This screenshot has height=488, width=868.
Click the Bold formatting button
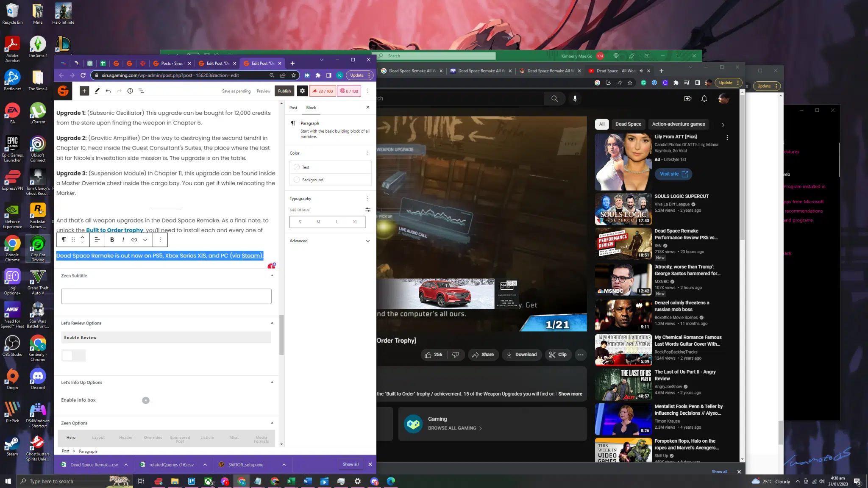tap(112, 240)
